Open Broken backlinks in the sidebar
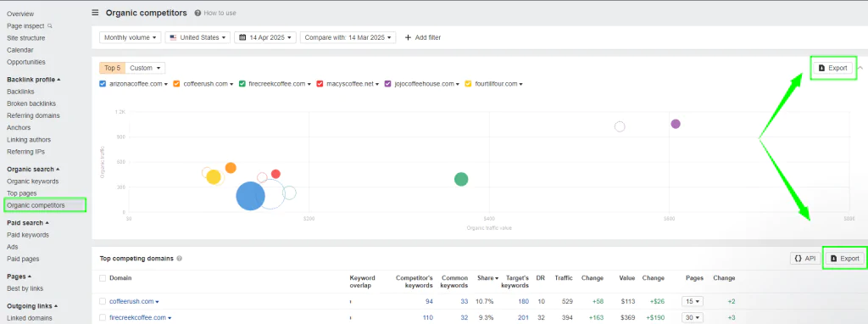The width and height of the screenshot is (868, 324). pyautogui.click(x=31, y=103)
